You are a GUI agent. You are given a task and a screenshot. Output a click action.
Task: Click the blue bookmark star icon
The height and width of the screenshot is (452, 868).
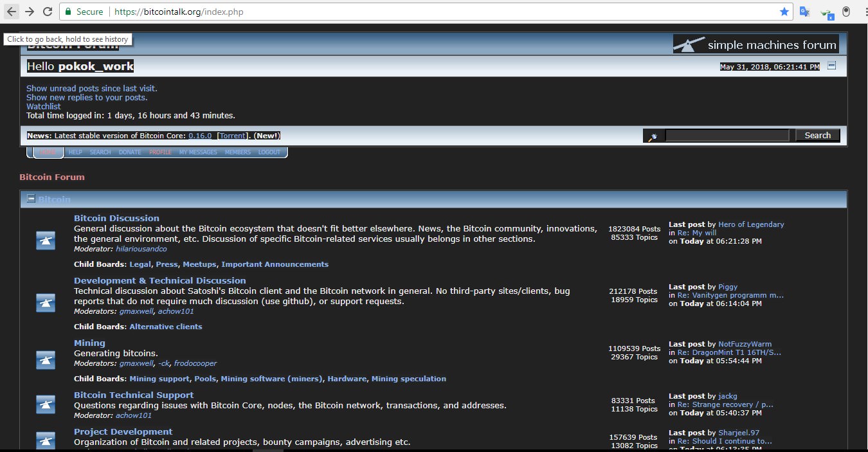point(784,12)
